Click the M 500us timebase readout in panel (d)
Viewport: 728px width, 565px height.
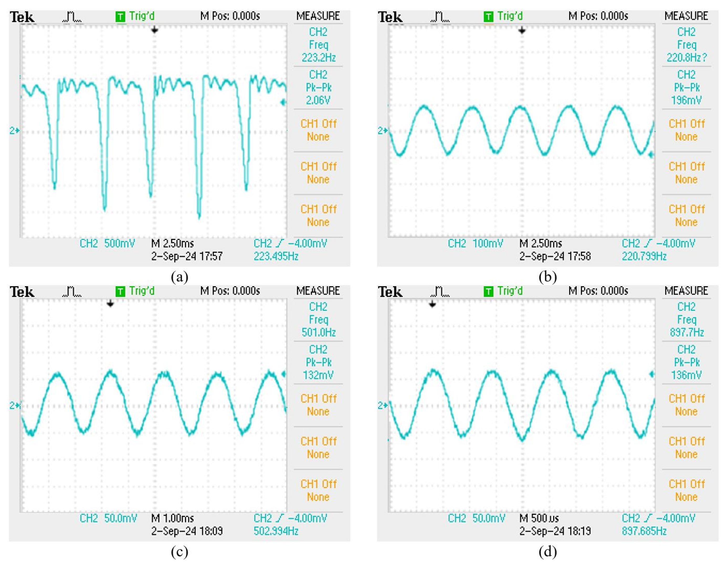pyautogui.click(x=539, y=518)
